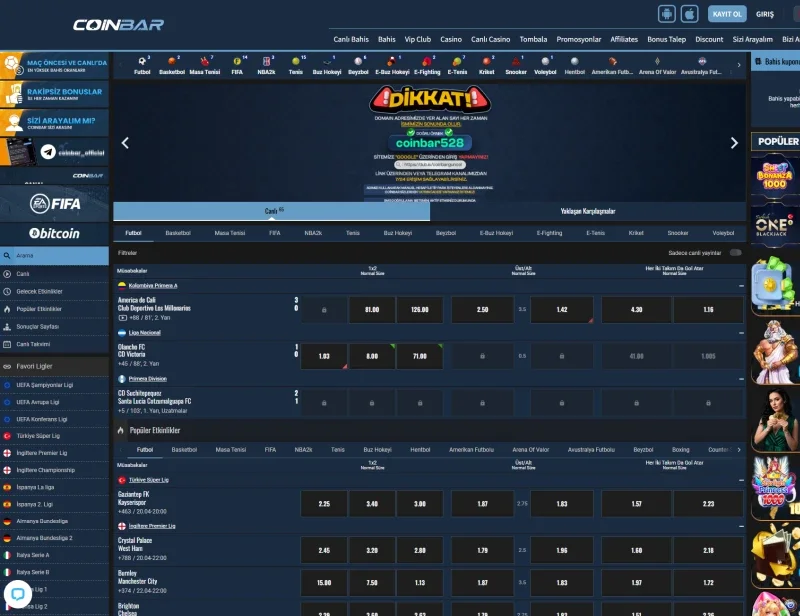The height and width of the screenshot is (616, 800).
Task: Click GİRİŞ login button
Action: (765, 14)
